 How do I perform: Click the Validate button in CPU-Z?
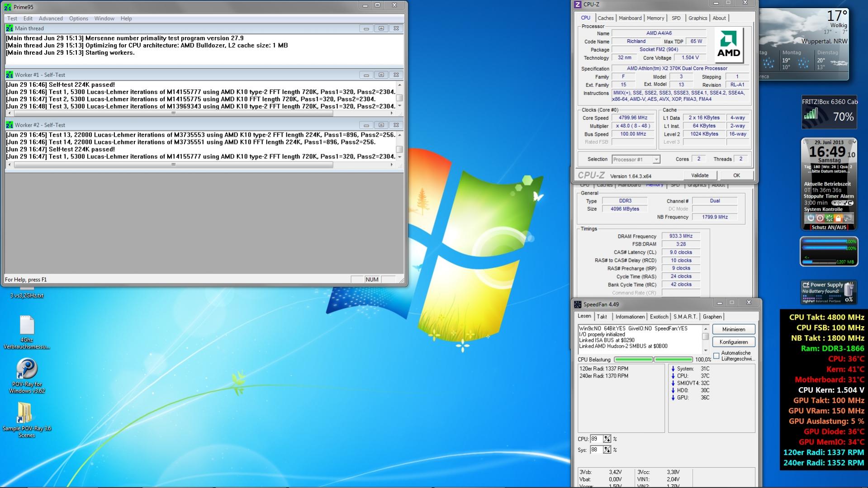pyautogui.click(x=700, y=175)
